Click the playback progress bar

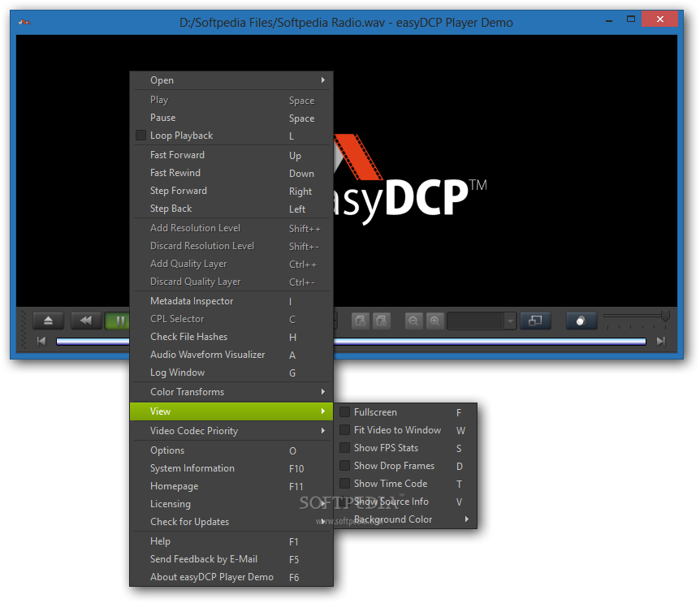coord(490,342)
